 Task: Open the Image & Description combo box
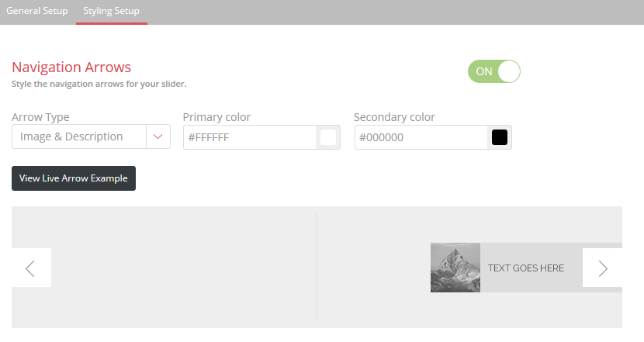tap(91, 136)
